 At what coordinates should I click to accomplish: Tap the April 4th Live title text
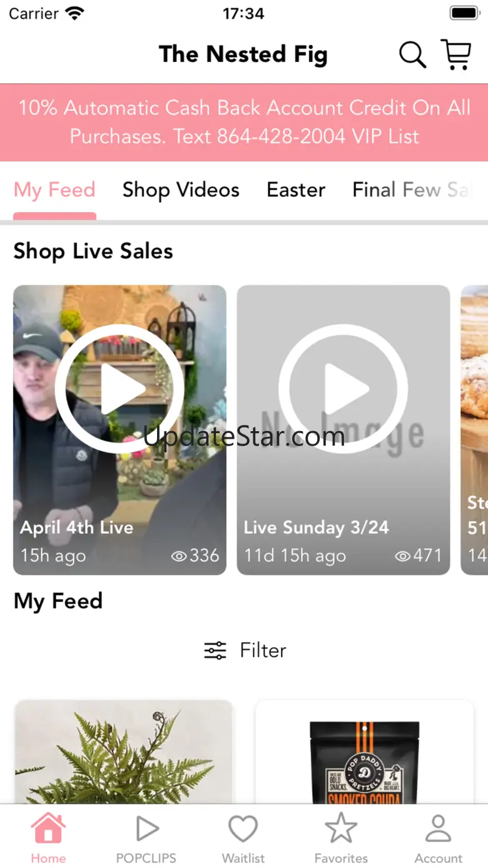(x=76, y=528)
